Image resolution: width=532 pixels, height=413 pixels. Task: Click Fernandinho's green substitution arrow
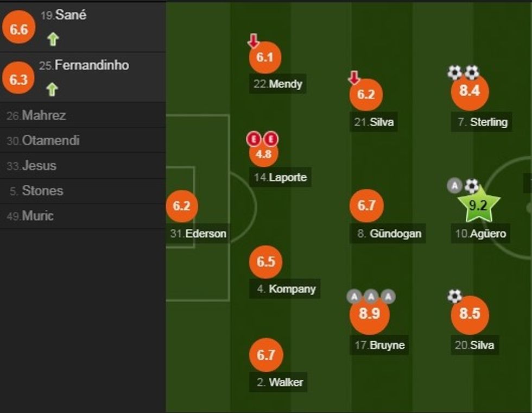52,89
